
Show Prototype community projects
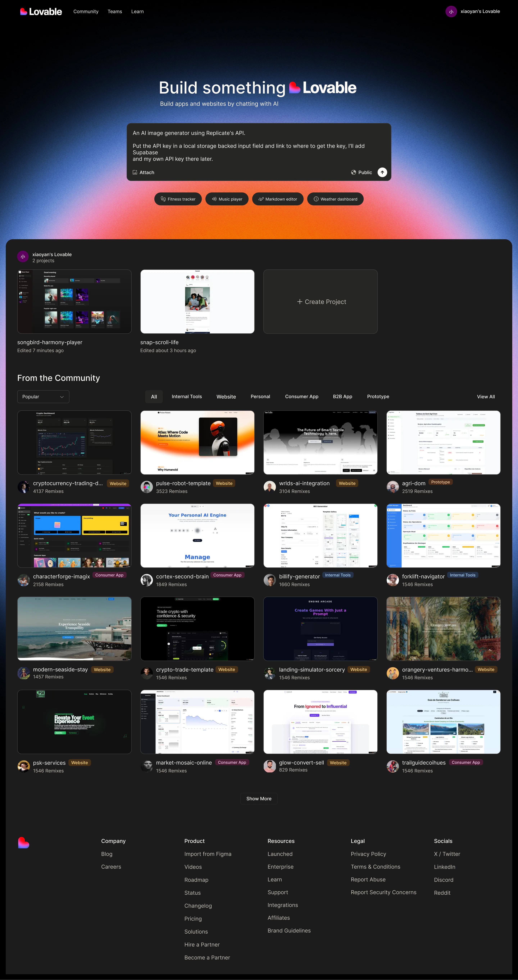(x=378, y=396)
